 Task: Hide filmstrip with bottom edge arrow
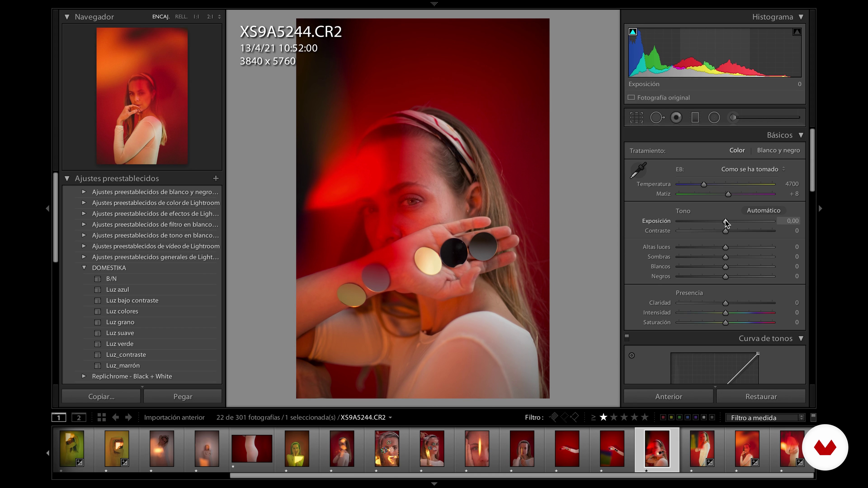tap(434, 484)
